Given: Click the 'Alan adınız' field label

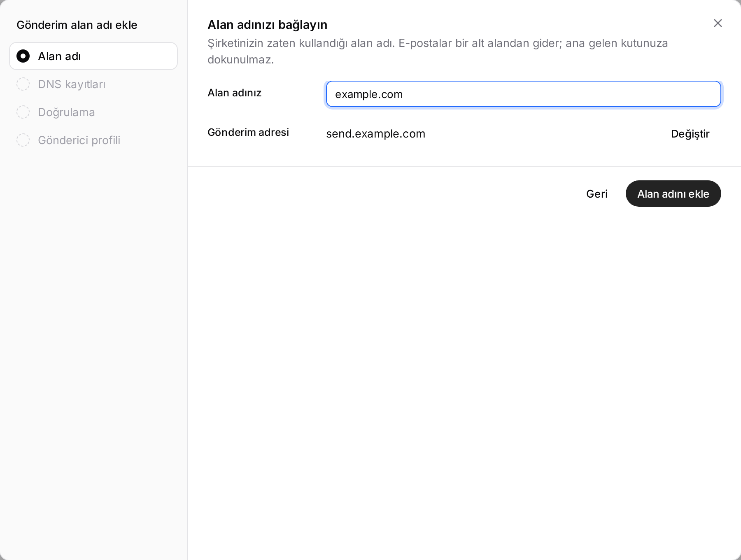Looking at the screenshot, I should tap(234, 93).
